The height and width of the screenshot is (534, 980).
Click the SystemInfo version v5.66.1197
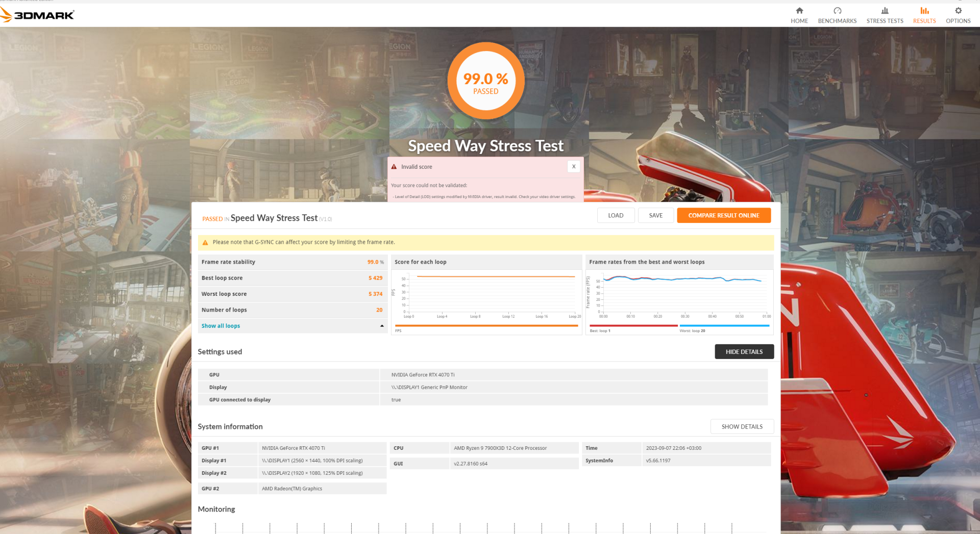click(x=658, y=461)
